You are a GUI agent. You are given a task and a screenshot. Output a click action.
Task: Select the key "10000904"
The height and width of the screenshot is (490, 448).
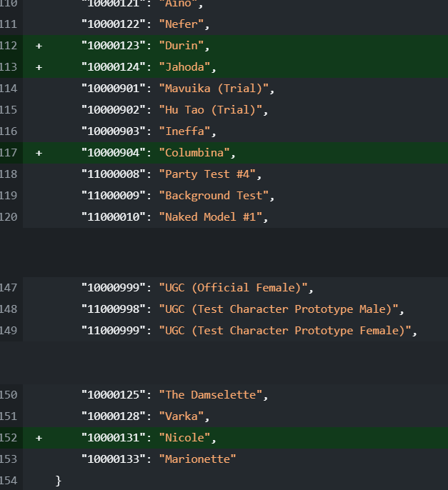(x=113, y=153)
